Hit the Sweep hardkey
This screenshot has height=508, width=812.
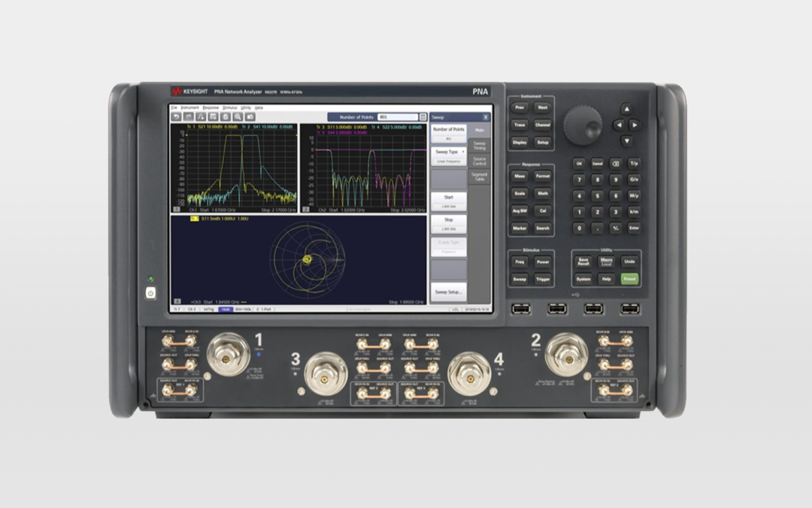[x=520, y=279]
